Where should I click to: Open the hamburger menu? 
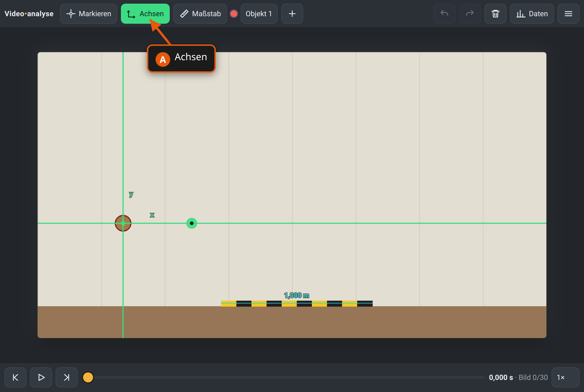[568, 14]
